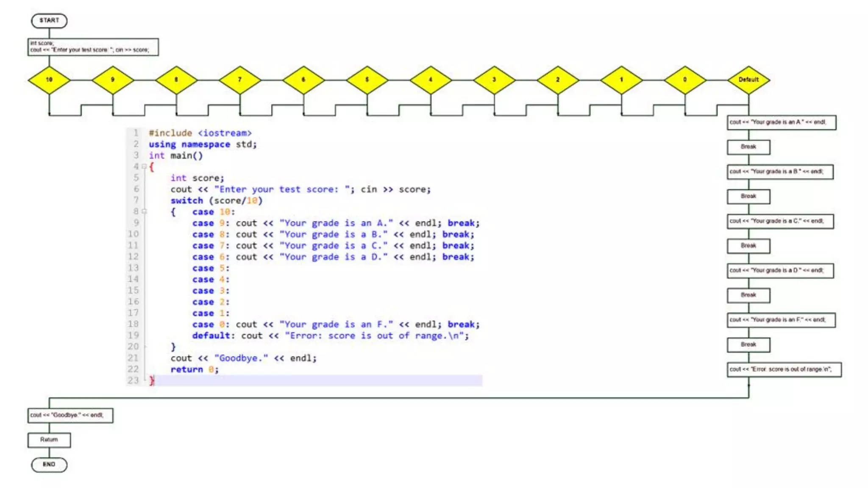868x488 pixels.
Task: Collapse the switch block fold at line 8
Action: coord(144,211)
